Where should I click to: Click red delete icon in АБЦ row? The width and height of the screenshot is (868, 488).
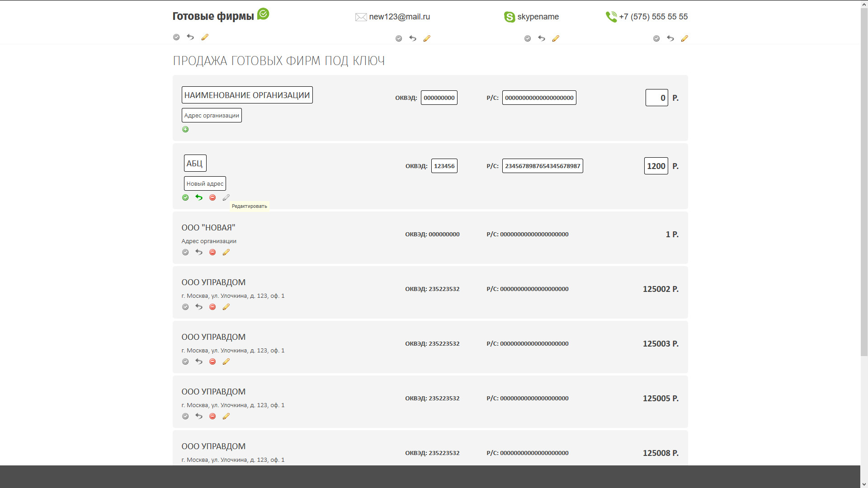pyautogui.click(x=212, y=197)
